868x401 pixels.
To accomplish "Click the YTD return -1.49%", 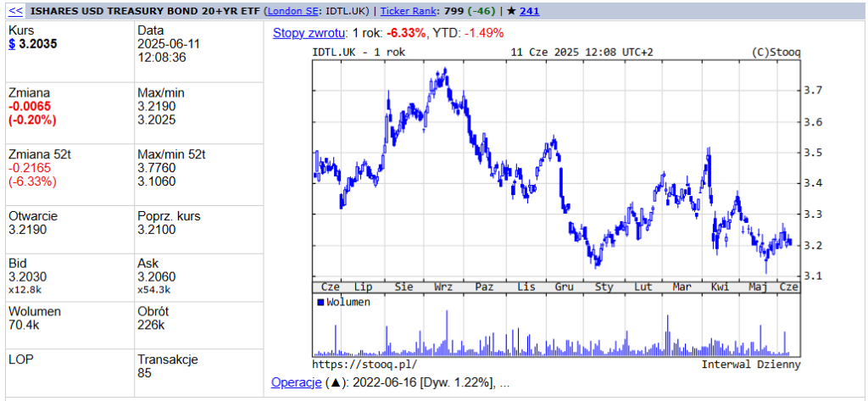I will tap(484, 33).
